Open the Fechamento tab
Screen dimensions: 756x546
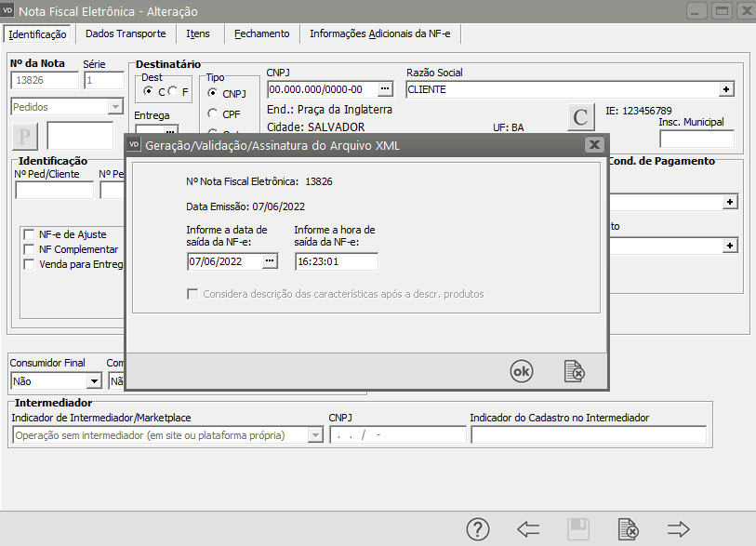click(261, 33)
